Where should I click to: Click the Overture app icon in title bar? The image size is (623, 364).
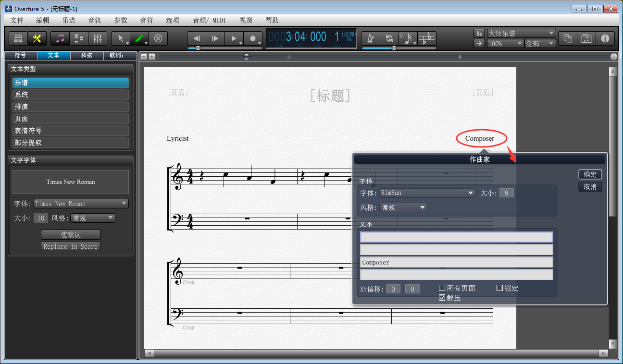(x=8, y=9)
